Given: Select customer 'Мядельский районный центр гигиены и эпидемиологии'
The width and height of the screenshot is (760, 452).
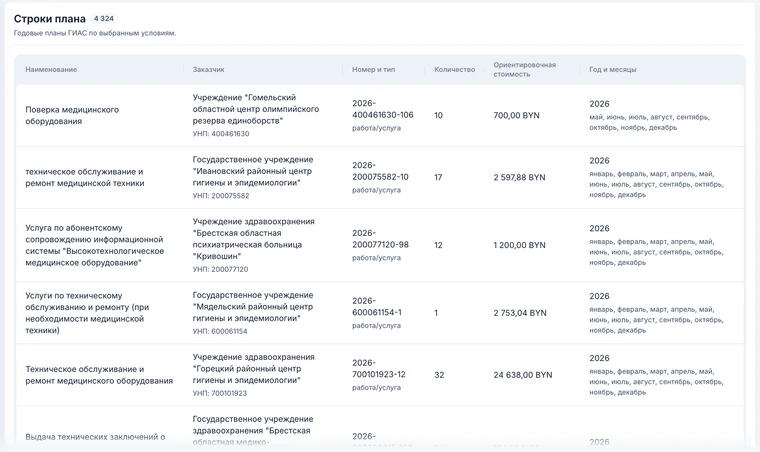Looking at the screenshot, I should (x=253, y=307).
